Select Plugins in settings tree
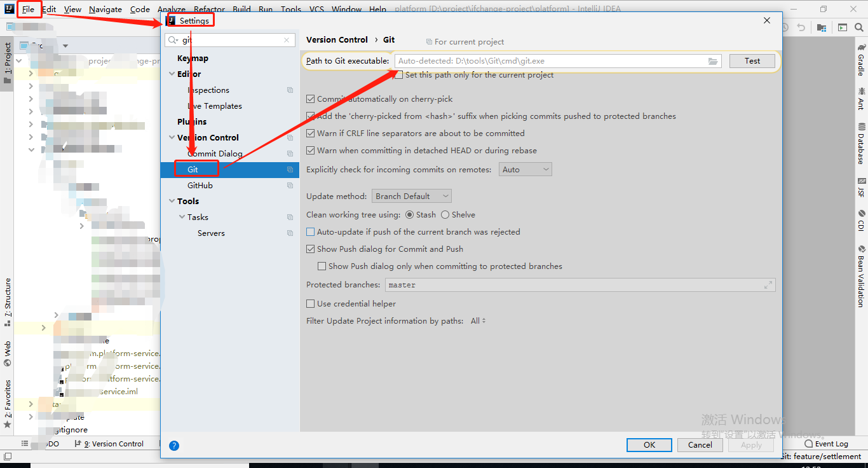The image size is (868, 468). 192,122
